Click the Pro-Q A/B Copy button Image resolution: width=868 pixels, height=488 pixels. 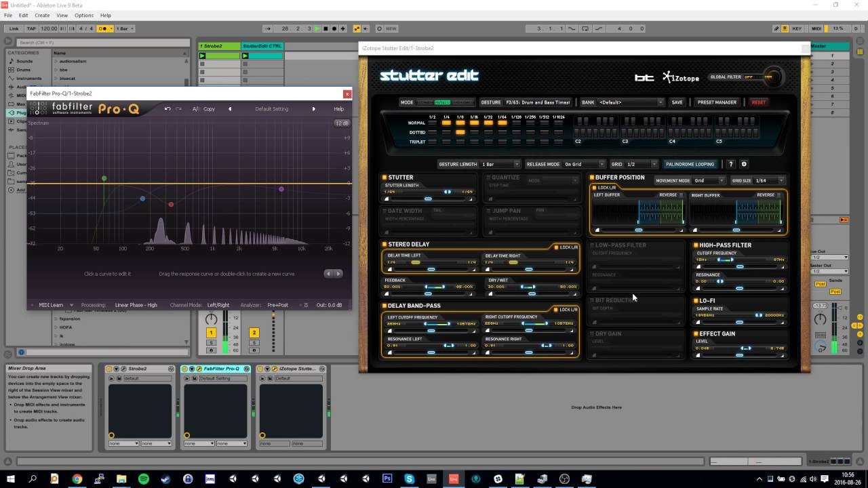pyautogui.click(x=203, y=108)
